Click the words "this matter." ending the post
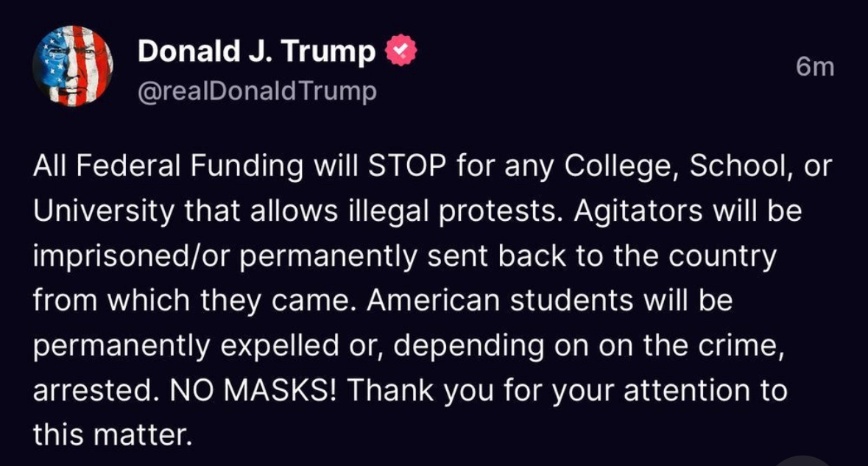The image size is (868, 466). 112,435
